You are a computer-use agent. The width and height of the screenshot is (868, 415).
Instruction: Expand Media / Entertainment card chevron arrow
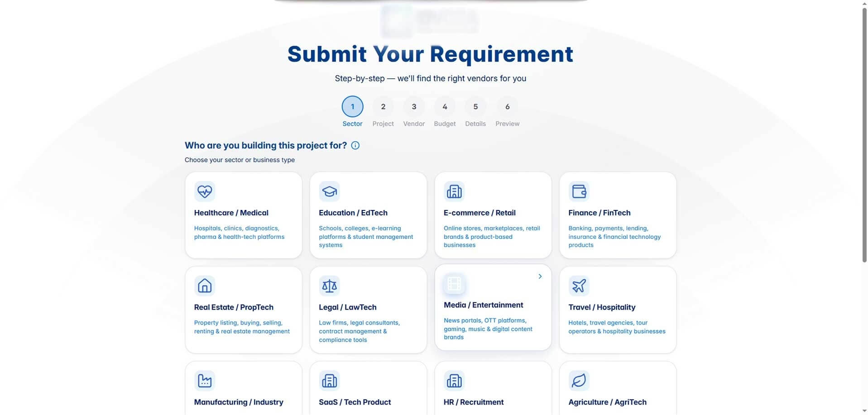pos(540,277)
